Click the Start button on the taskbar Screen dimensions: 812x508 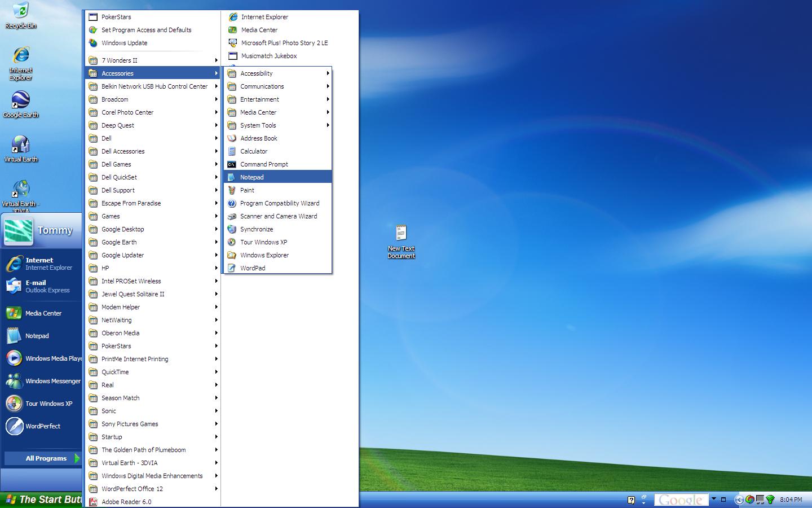[x=41, y=500]
